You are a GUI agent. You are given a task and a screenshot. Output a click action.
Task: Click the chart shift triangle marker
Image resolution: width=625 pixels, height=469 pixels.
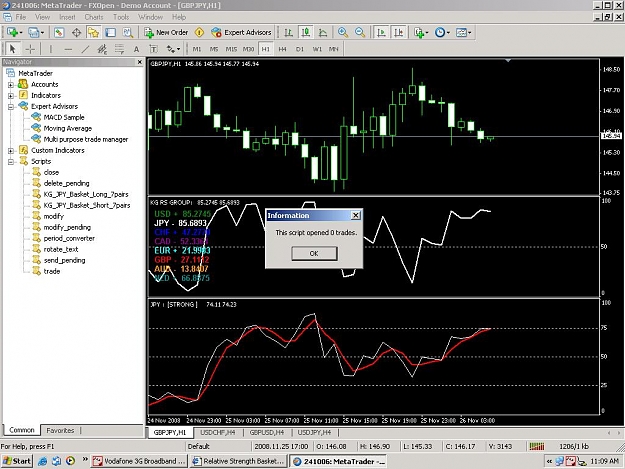508,61
